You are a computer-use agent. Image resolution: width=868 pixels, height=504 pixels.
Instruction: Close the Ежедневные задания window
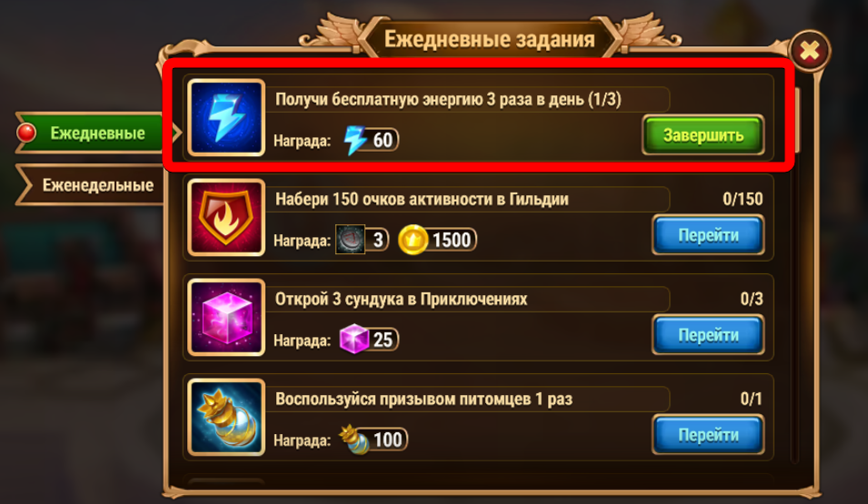point(810,52)
